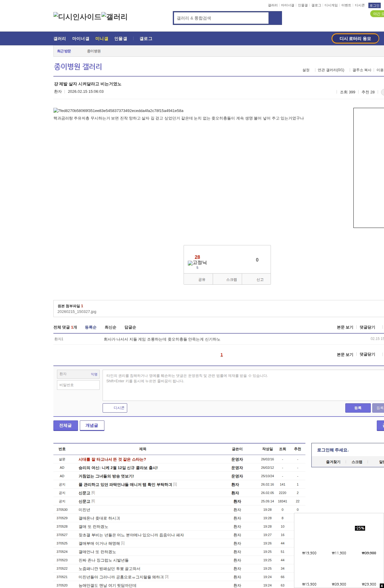Open the attachment 20260215_150327.jpg
This screenshot has height=588, width=384.
[x=77, y=312]
